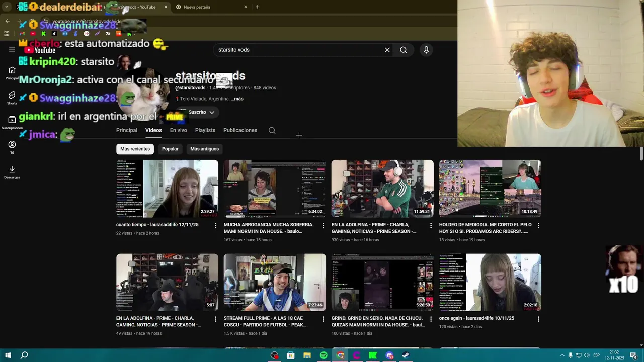Open Discord from the taskbar
Image resolution: width=644 pixels, height=362 pixels.
[x=389, y=355]
